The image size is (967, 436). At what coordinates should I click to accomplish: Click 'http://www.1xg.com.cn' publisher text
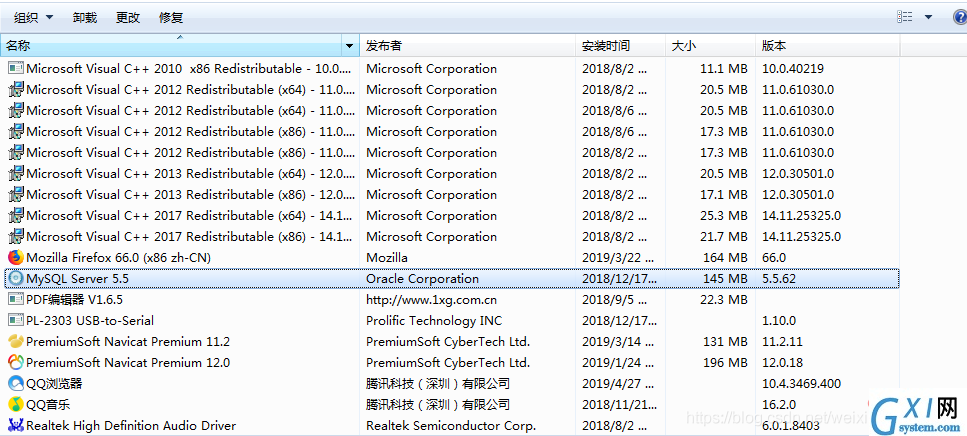pos(431,300)
